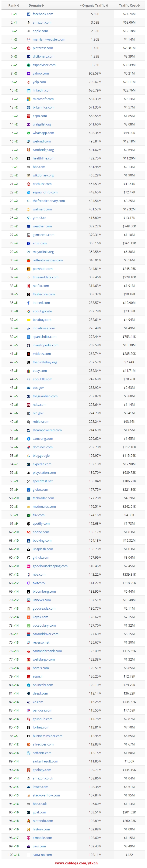This screenshot has height=868, width=147.
Task: Click the nintendo.com Mario icon
Action: pos(29,821)
